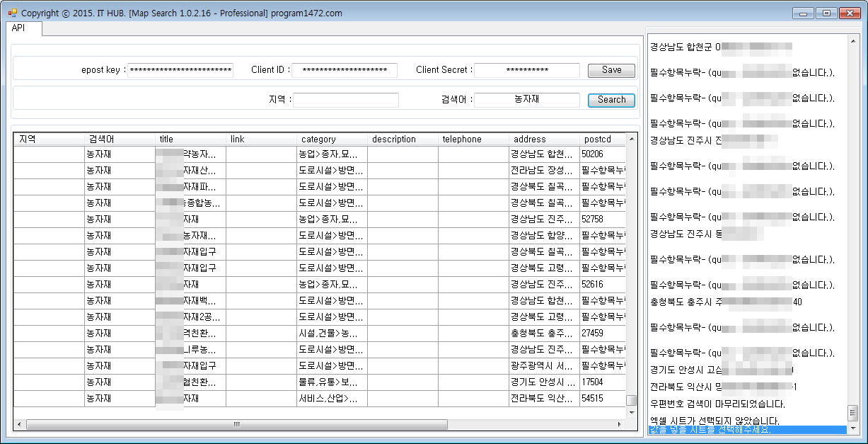Click the application icon in the title bar
The image size is (868, 444).
click(12, 13)
